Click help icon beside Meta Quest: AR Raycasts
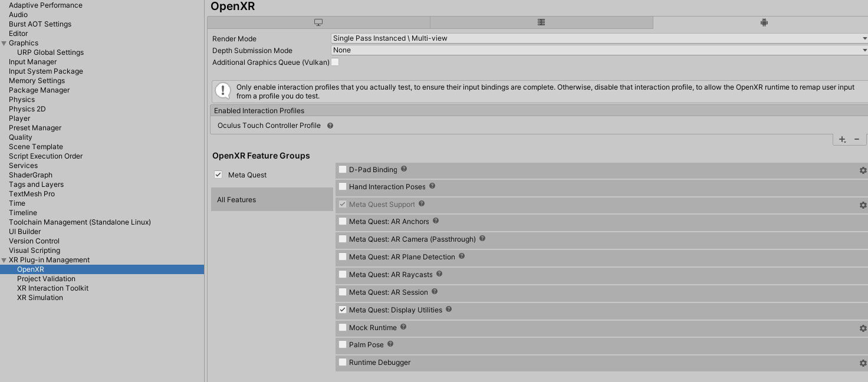868x382 pixels. coord(439,274)
